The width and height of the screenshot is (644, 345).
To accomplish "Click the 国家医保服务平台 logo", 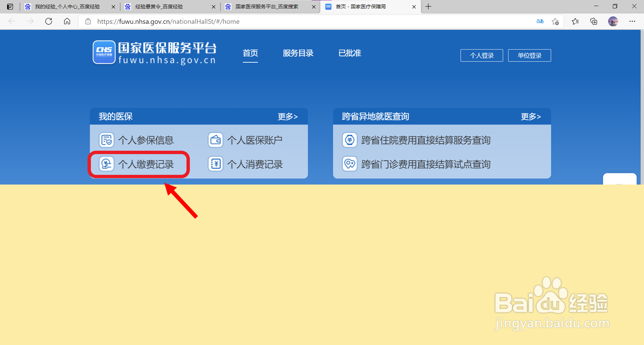I will (154, 52).
